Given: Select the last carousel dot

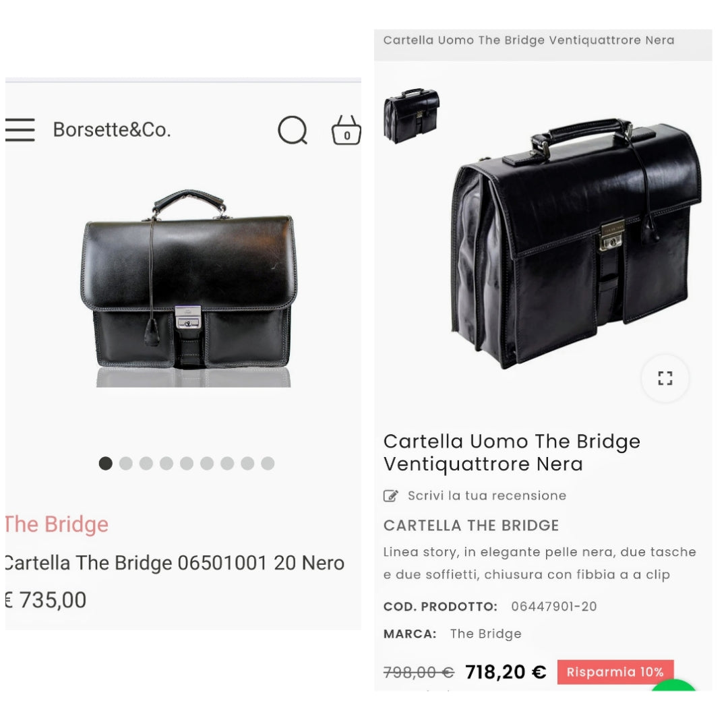Looking at the screenshot, I should (x=268, y=463).
